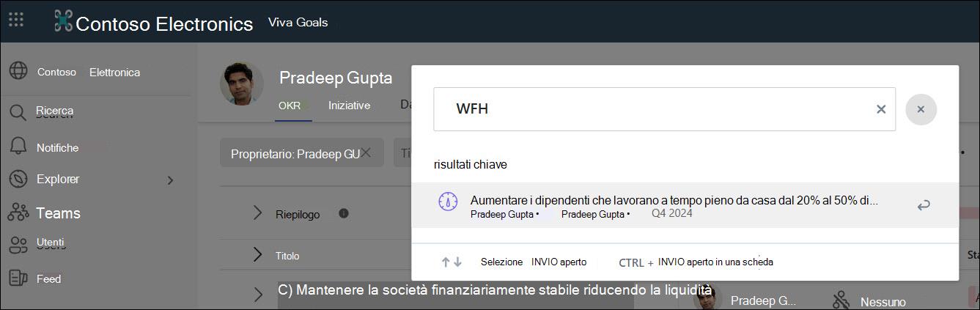Remove the Proprietario: Pradeep filter chip

366,152
